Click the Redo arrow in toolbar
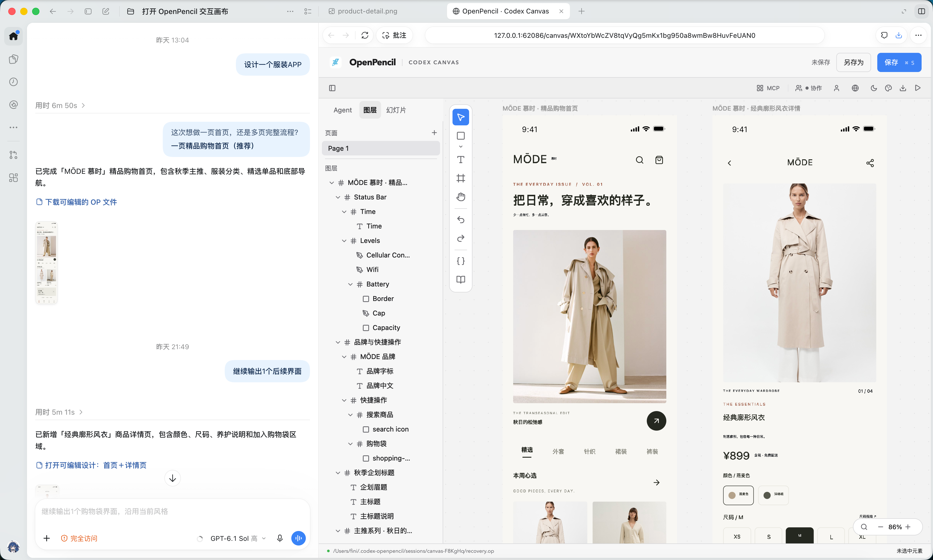The height and width of the screenshot is (560, 933). pos(461,239)
